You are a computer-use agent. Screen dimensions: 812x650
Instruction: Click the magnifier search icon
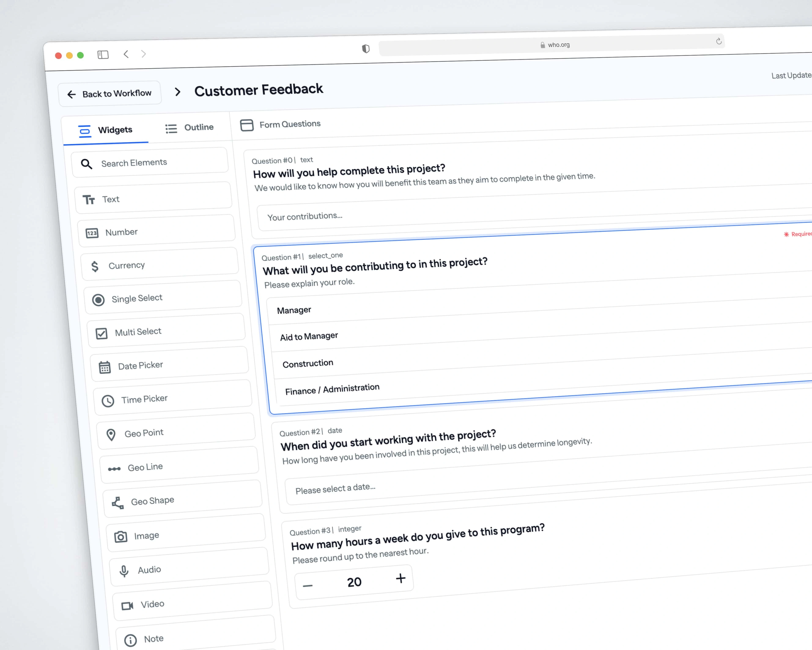(x=86, y=164)
